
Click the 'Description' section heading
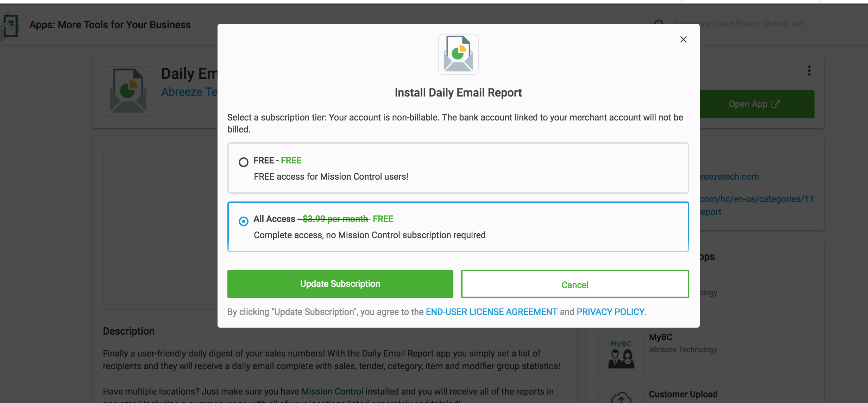pyautogui.click(x=128, y=331)
